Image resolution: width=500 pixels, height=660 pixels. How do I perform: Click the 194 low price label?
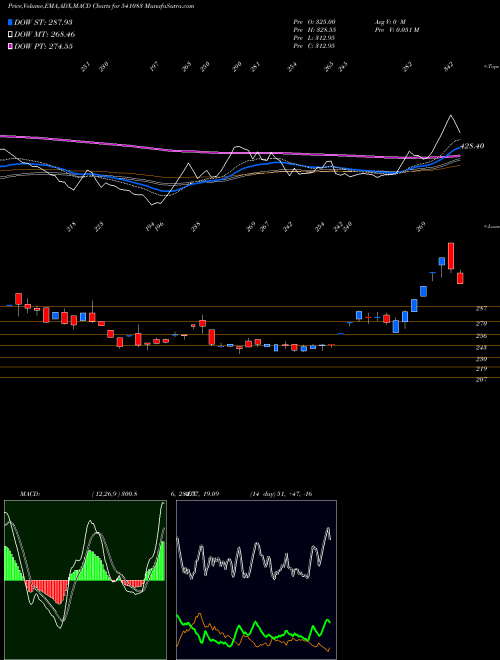[150, 226]
